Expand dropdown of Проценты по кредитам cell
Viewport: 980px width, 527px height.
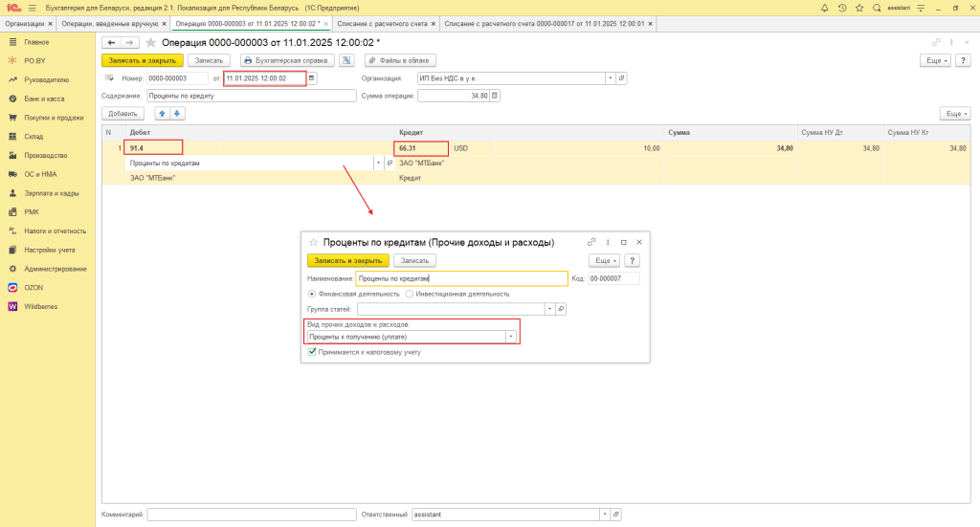pyautogui.click(x=378, y=163)
